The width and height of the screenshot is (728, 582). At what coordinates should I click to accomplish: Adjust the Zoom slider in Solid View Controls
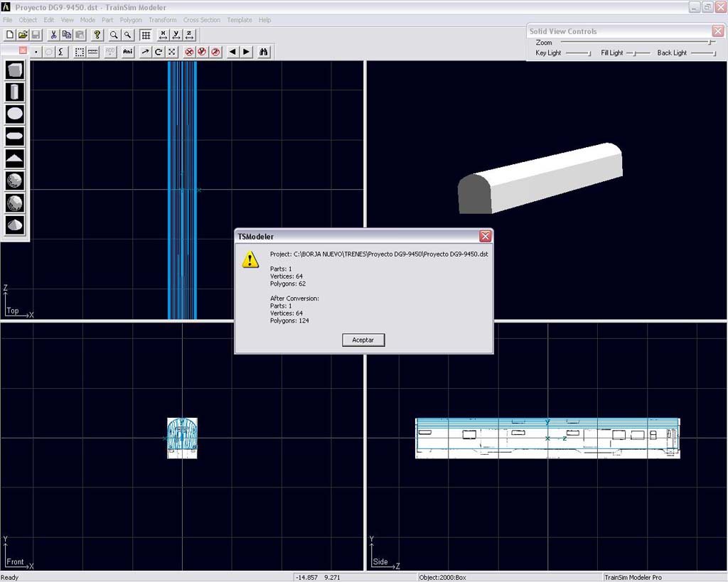pyautogui.click(x=711, y=43)
